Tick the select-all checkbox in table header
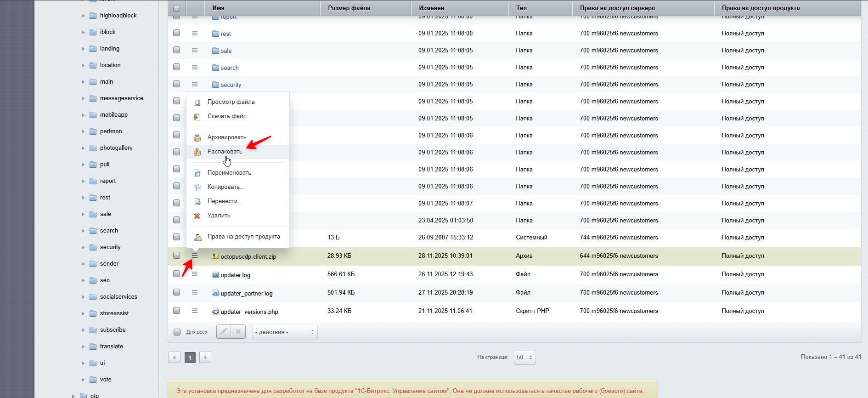 (x=176, y=8)
